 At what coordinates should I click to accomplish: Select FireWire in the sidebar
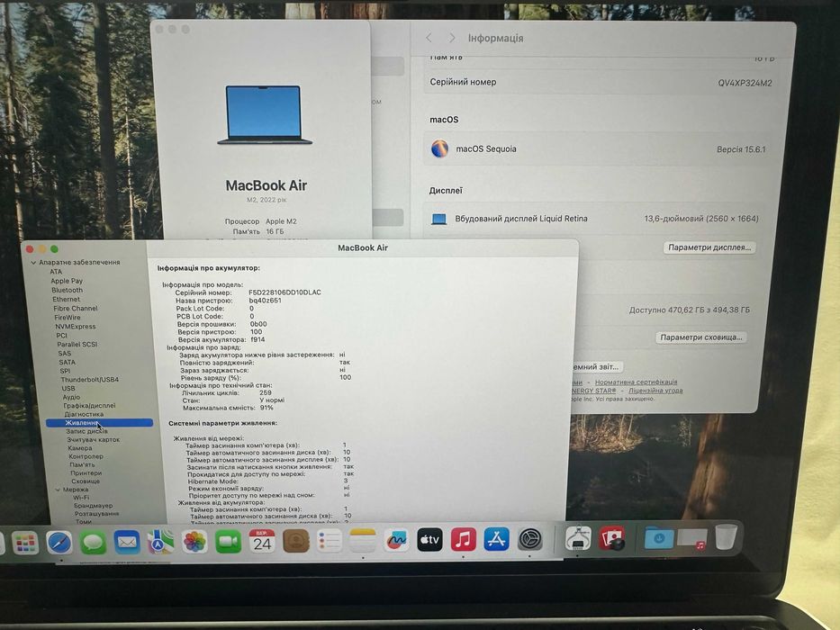67,317
